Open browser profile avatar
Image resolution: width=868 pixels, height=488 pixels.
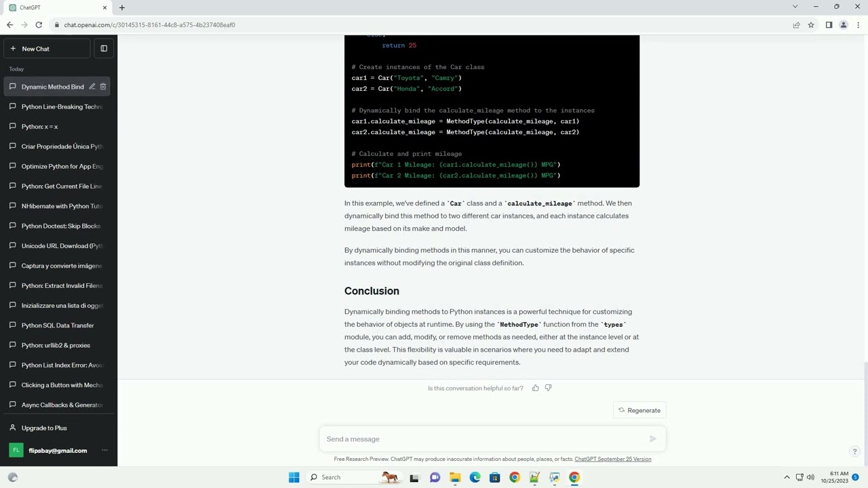844,25
